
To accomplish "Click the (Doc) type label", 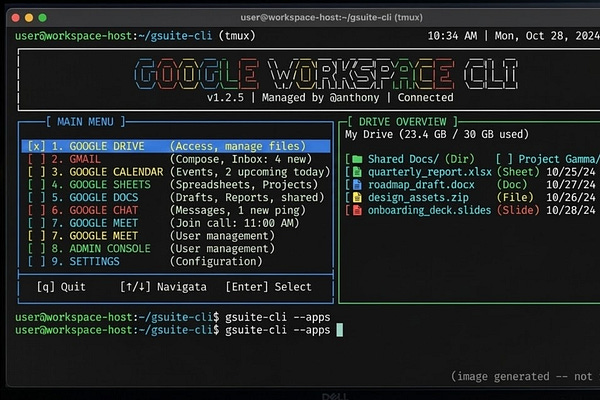I will pyautogui.click(x=512, y=185).
